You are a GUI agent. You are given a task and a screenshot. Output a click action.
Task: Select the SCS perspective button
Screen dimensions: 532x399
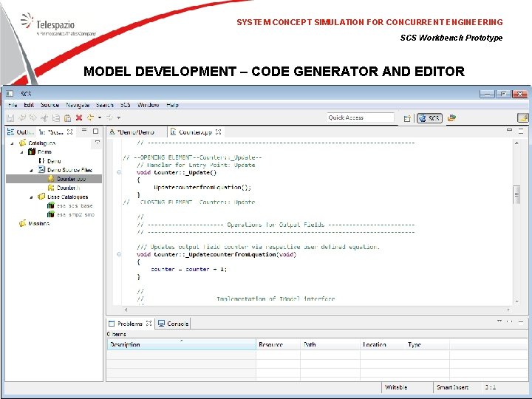coord(429,118)
